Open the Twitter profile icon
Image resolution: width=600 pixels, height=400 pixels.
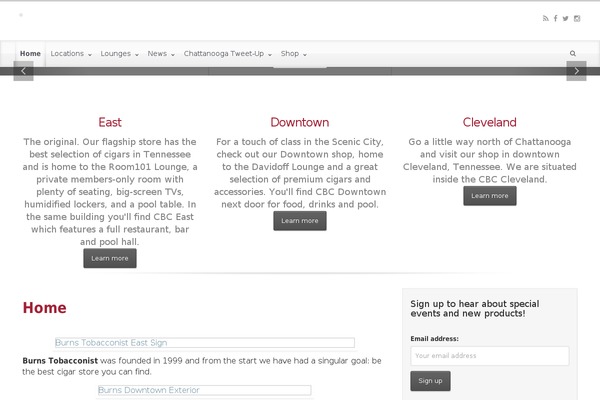point(566,18)
